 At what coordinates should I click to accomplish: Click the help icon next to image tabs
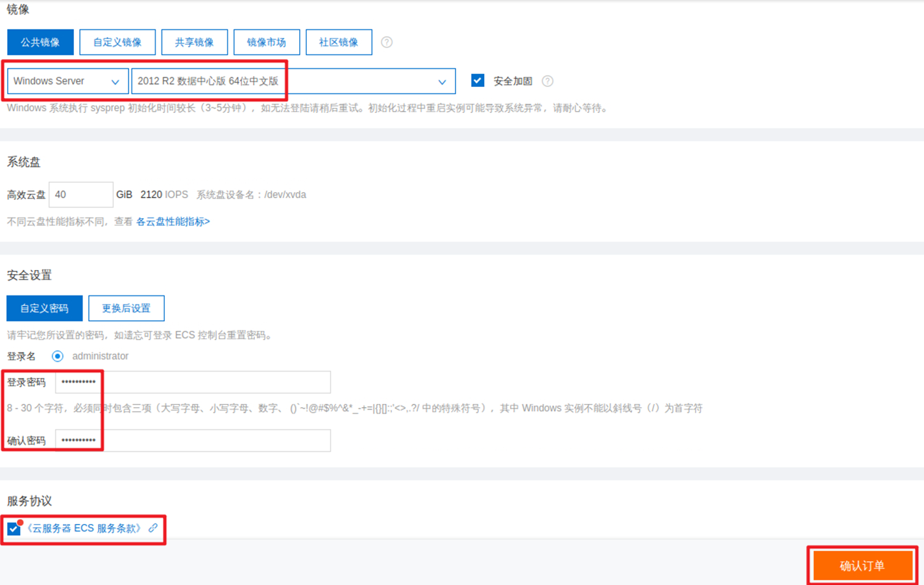click(x=387, y=42)
